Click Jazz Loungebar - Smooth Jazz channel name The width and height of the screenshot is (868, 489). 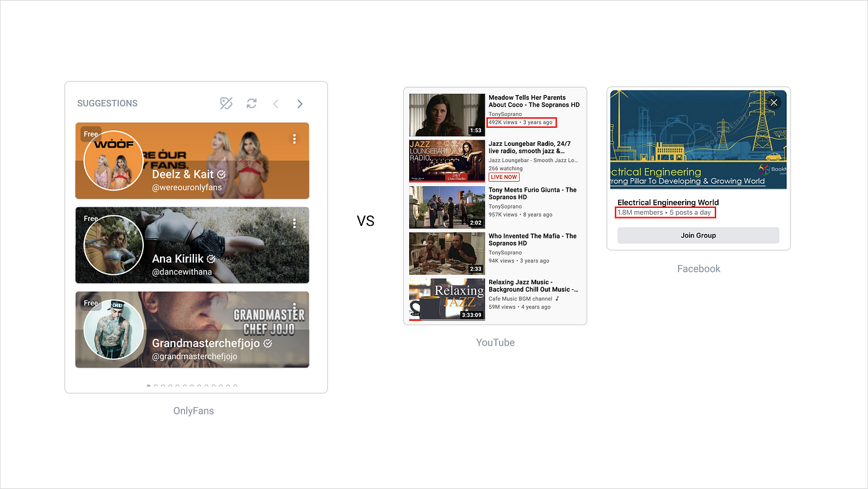(534, 160)
